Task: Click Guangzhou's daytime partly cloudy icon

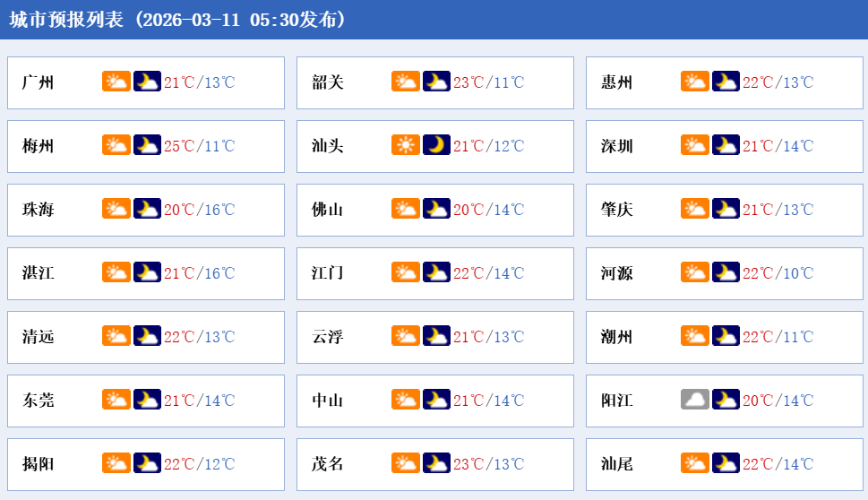Action: click(x=116, y=82)
